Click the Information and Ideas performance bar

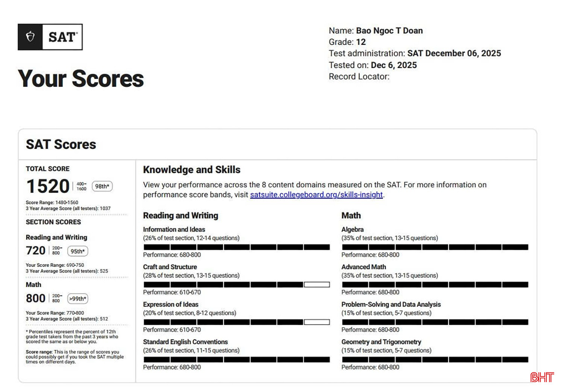[237, 247]
